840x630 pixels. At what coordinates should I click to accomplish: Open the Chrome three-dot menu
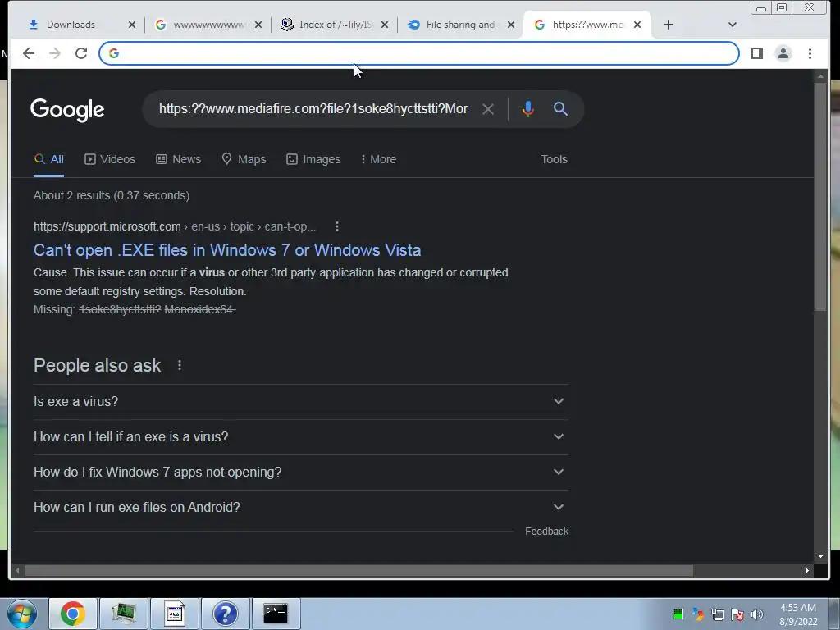click(x=810, y=53)
